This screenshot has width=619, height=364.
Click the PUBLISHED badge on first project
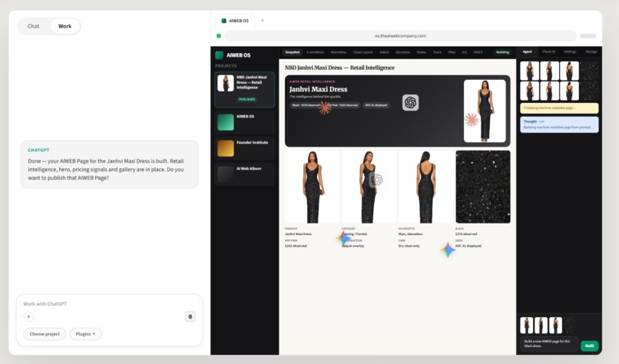tap(247, 99)
